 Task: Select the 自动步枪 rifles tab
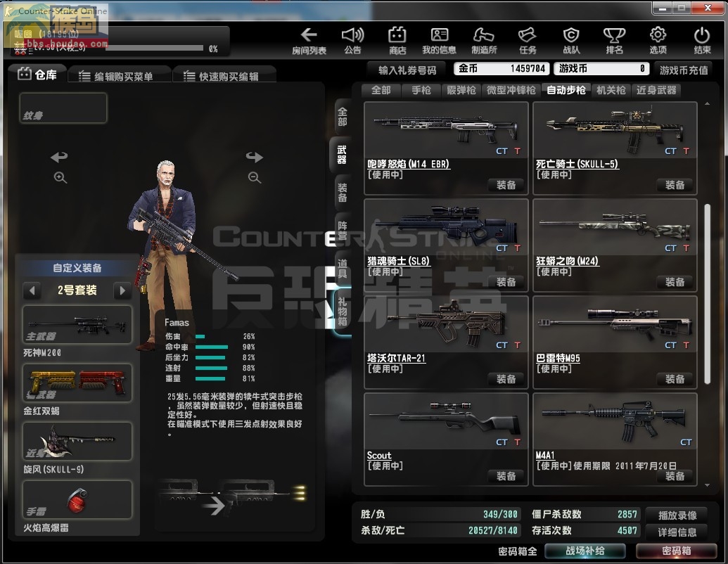(x=566, y=90)
